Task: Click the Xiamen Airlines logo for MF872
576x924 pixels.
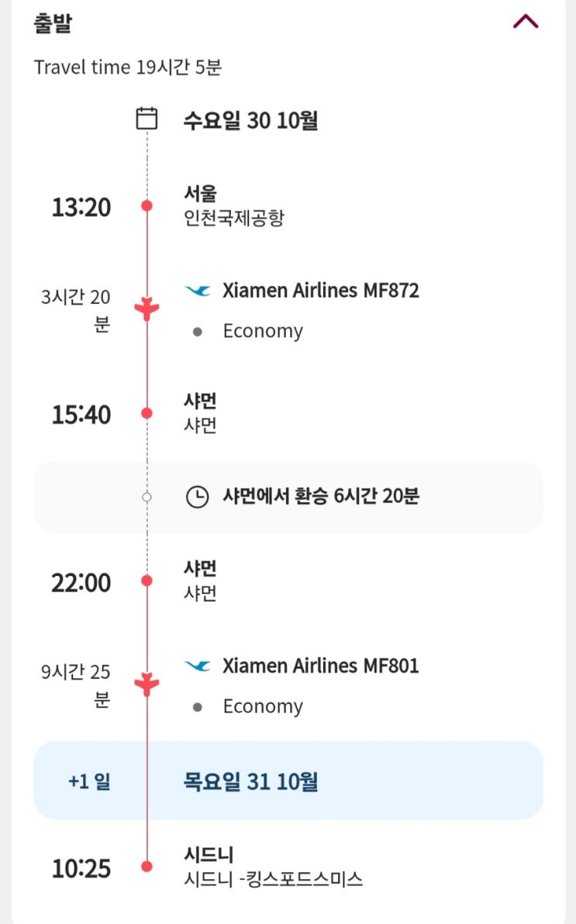Action: click(x=198, y=291)
